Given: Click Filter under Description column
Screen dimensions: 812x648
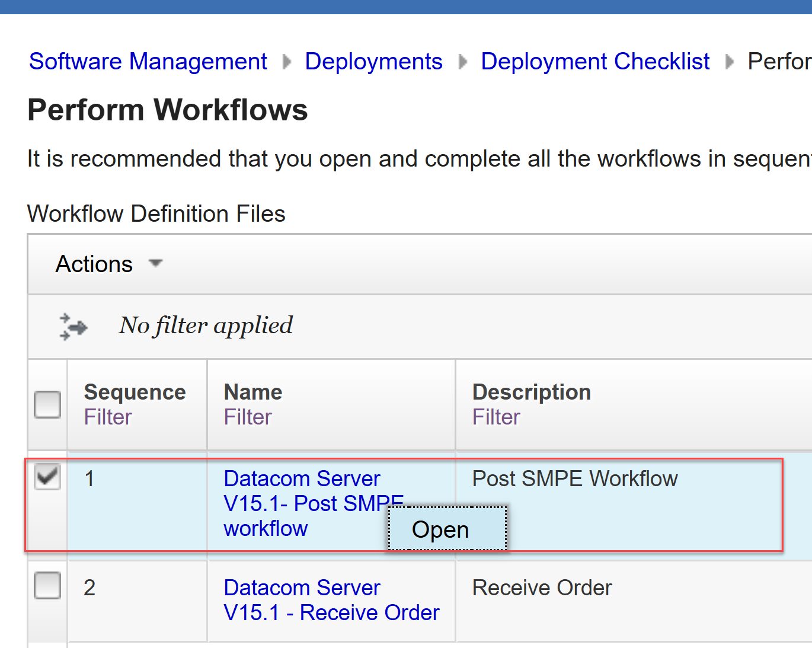Looking at the screenshot, I should [496, 417].
